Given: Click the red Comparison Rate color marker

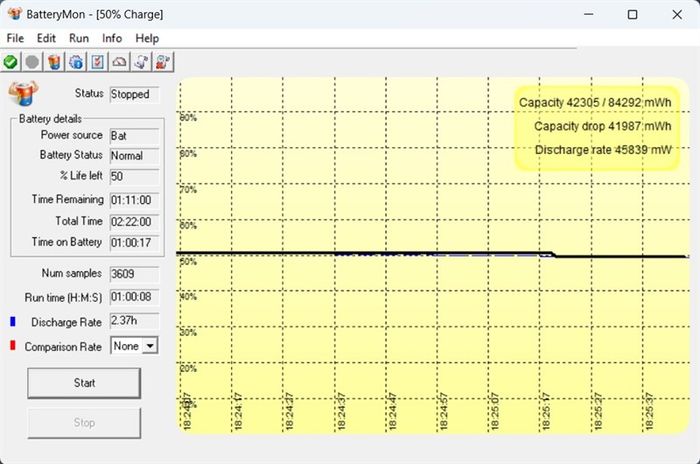Looking at the screenshot, I should point(13,345).
